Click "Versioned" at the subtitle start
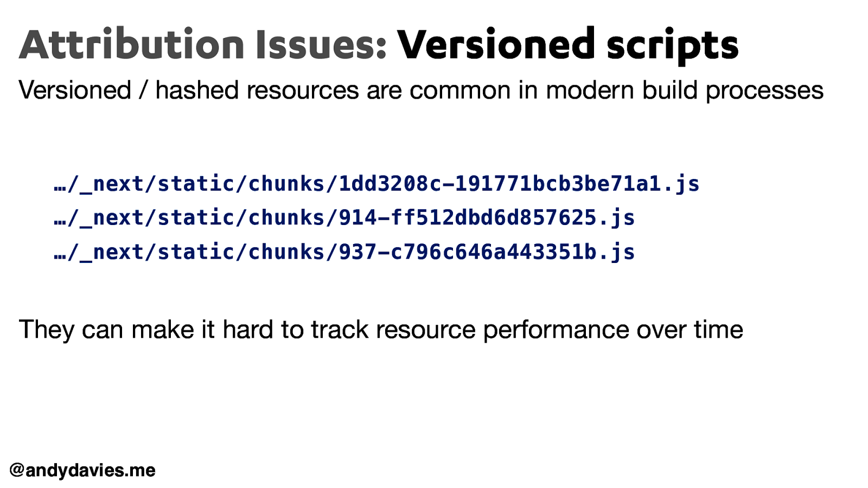The width and height of the screenshot is (868, 488). (75, 90)
